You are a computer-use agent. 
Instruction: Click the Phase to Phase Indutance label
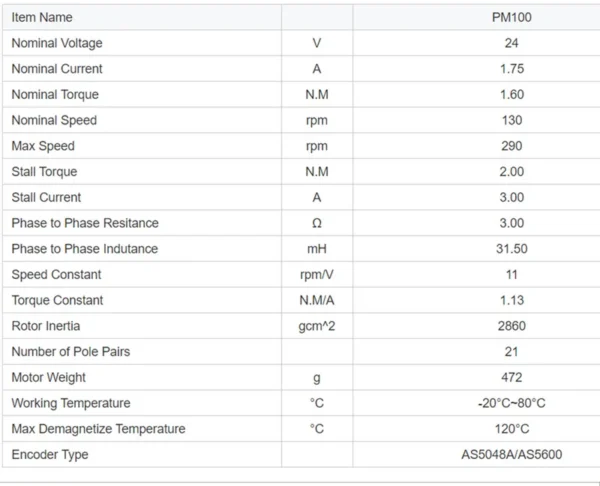point(85,249)
